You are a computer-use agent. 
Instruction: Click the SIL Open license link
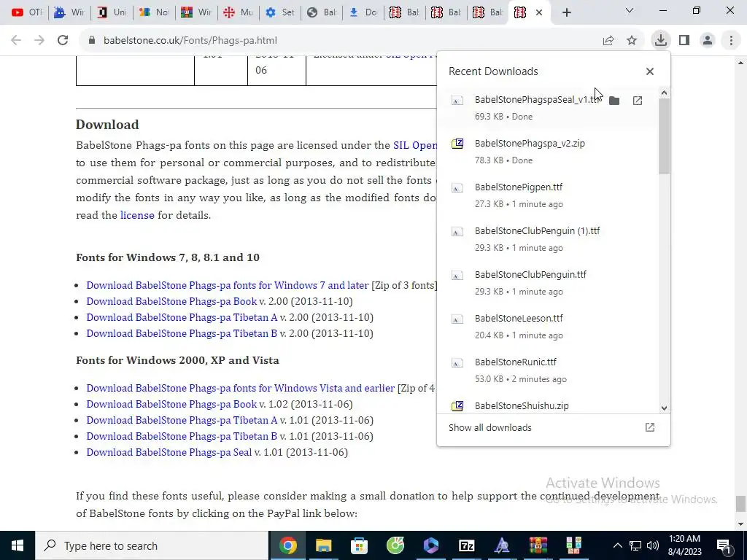point(415,145)
